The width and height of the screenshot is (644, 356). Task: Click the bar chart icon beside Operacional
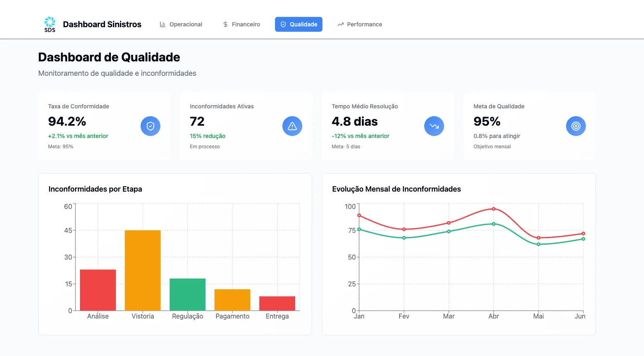tap(163, 24)
